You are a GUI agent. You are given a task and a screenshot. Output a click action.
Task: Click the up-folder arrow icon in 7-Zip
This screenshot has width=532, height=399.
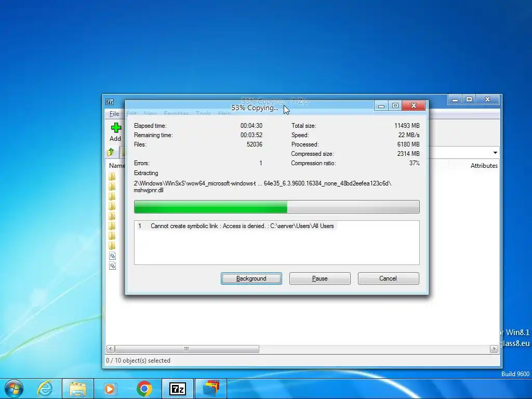point(111,152)
